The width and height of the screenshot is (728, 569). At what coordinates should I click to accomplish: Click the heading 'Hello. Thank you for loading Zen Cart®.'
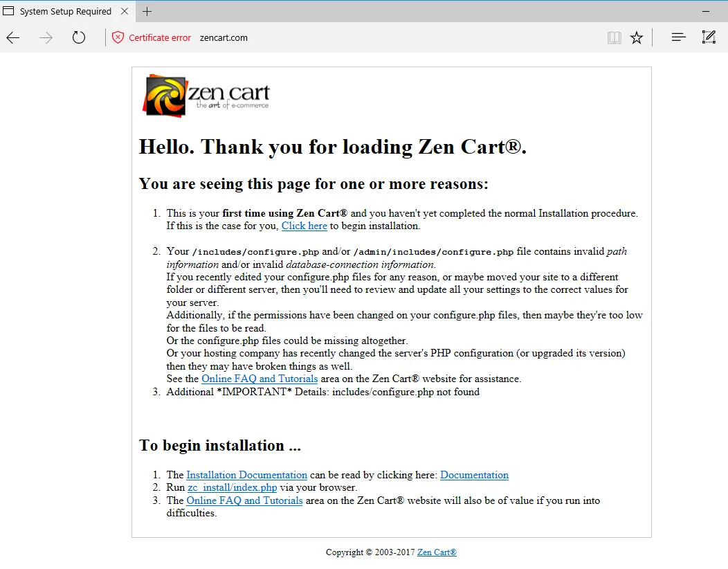(332, 147)
